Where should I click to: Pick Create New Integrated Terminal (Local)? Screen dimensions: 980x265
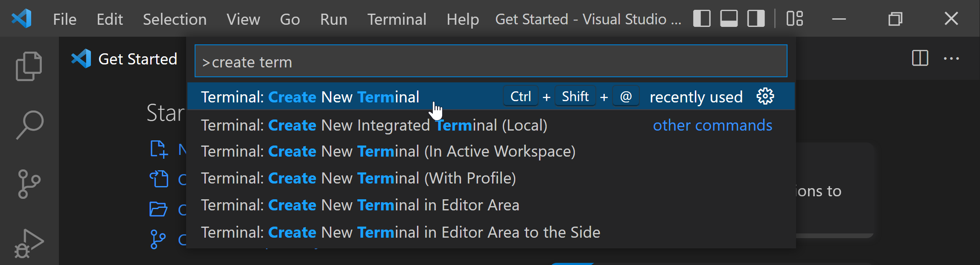click(x=374, y=125)
